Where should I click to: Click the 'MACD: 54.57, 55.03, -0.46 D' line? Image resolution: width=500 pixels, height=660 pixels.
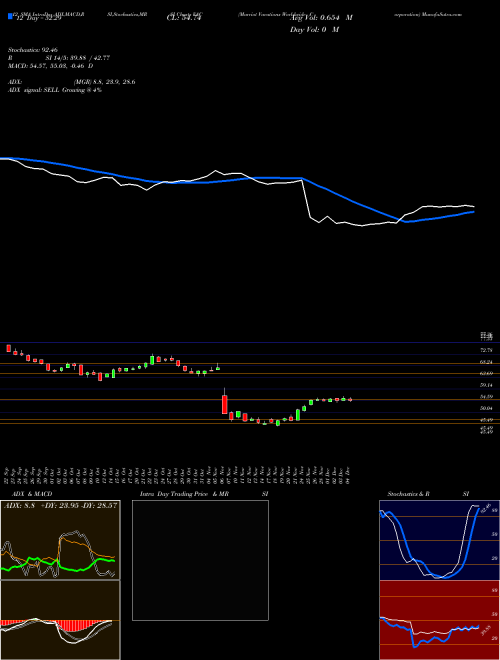pyautogui.click(x=51, y=66)
